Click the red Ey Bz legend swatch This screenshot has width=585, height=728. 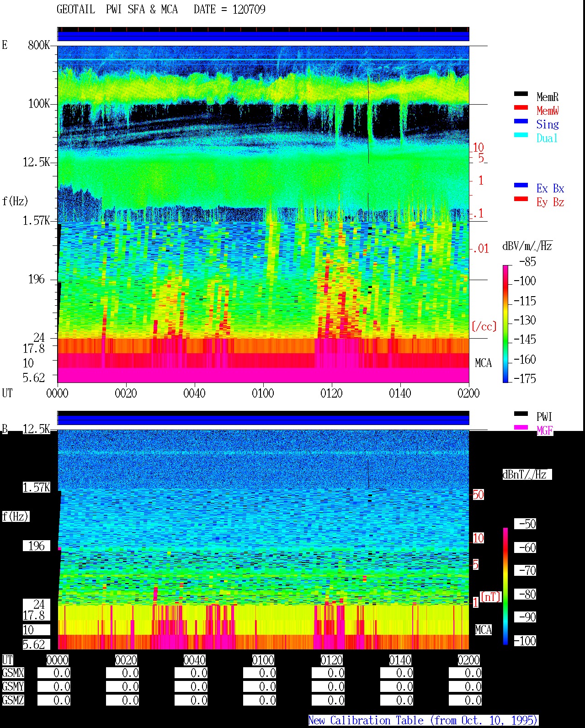[521, 199]
